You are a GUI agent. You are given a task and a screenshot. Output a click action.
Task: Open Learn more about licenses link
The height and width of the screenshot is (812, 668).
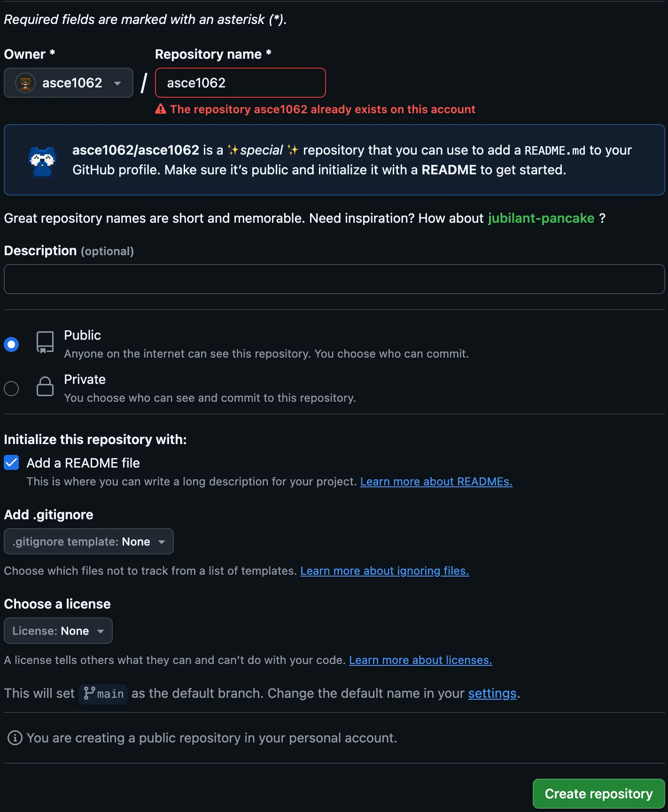click(x=420, y=660)
